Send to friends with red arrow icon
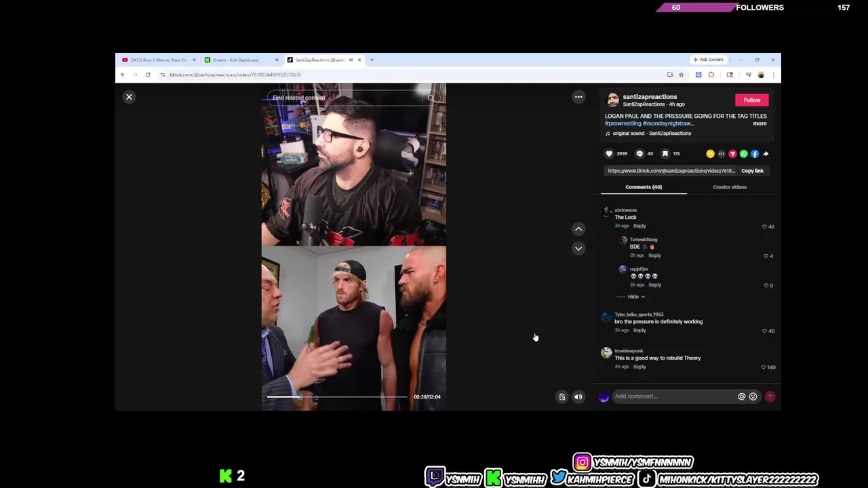This screenshot has width=868, height=488. click(732, 154)
